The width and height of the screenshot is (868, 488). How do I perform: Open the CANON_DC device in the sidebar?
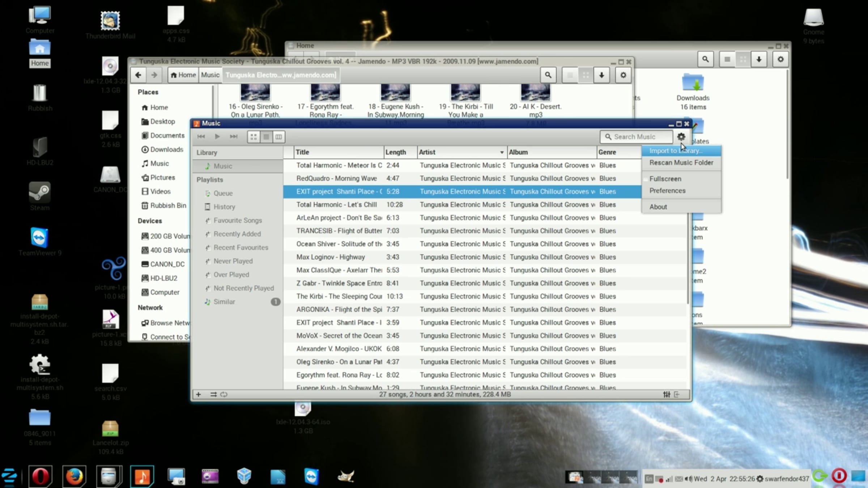click(x=163, y=264)
